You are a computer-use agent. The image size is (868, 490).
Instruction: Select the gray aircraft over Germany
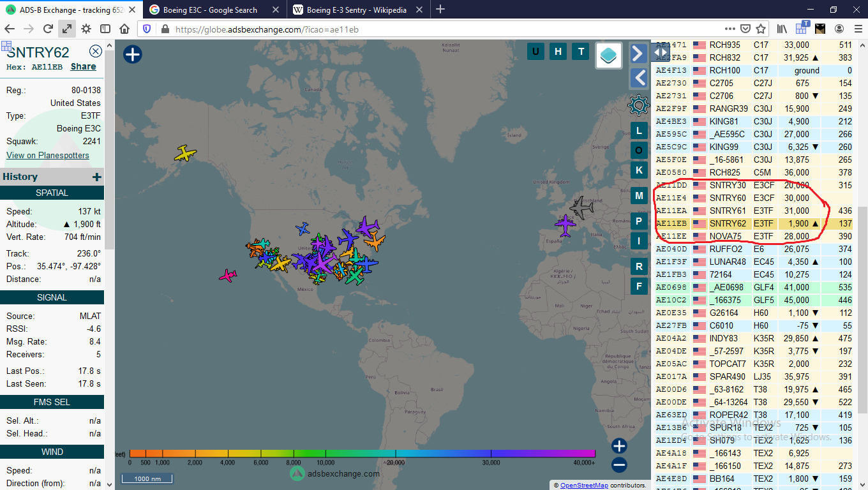point(581,207)
